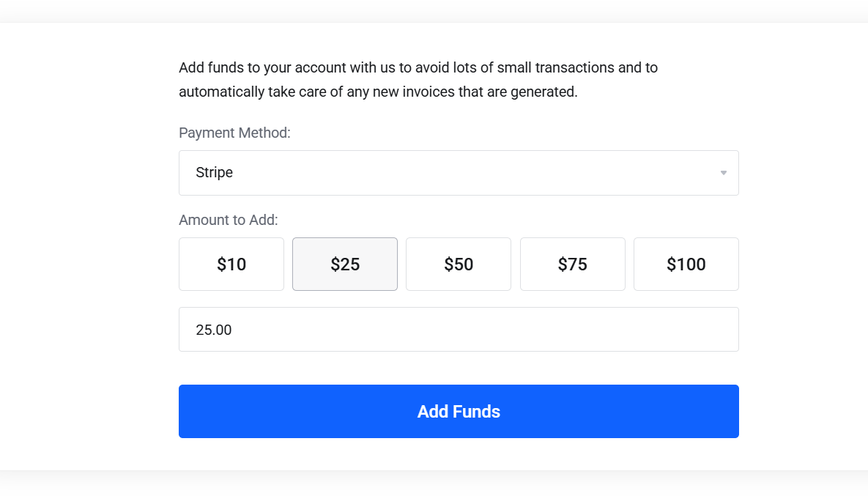Focus the custom amount text box

click(458, 330)
